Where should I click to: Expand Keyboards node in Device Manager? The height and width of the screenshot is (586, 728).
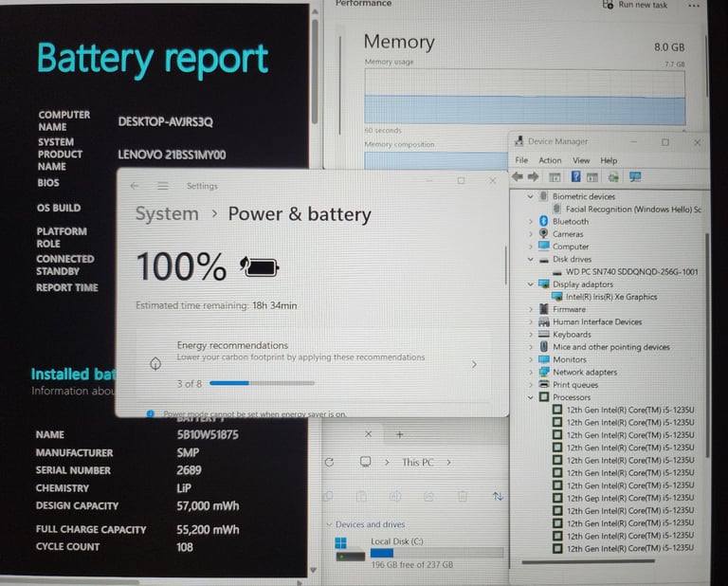(x=530, y=335)
